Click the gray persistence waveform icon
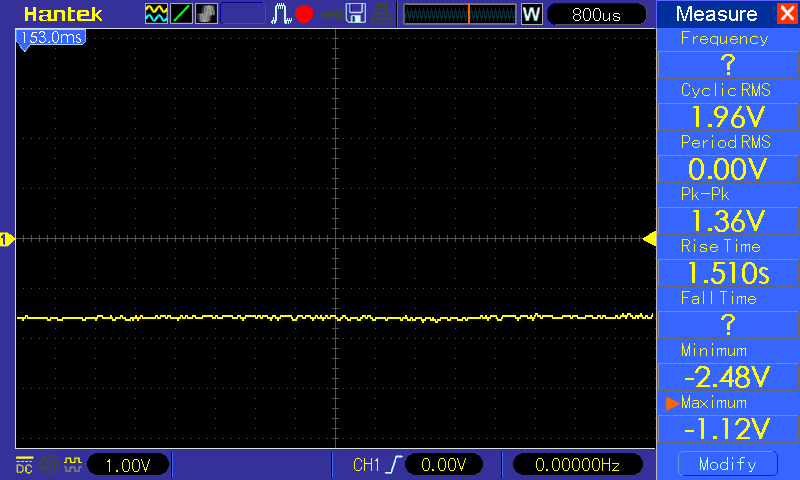The image size is (800, 480). coord(206,14)
